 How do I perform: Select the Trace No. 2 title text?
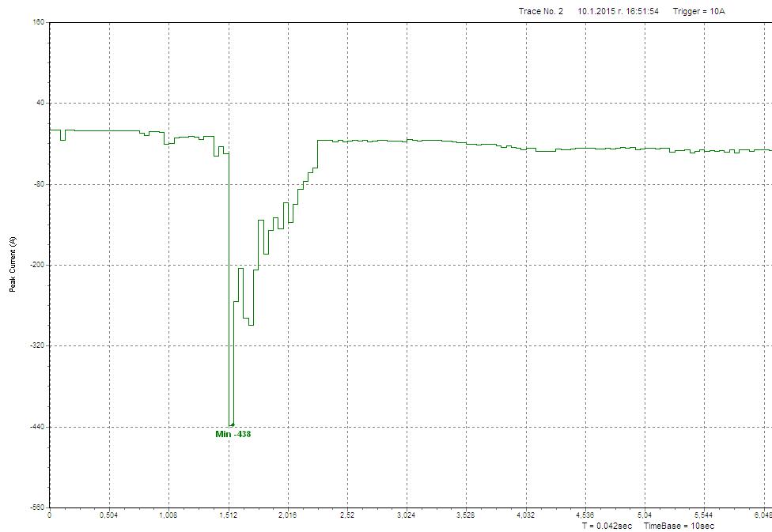[541, 11]
